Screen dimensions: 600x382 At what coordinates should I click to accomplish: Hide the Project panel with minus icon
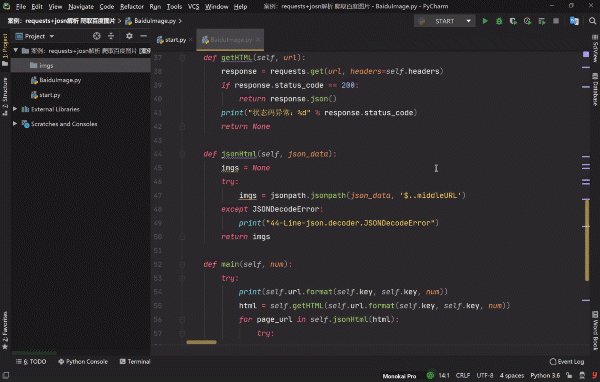point(143,36)
